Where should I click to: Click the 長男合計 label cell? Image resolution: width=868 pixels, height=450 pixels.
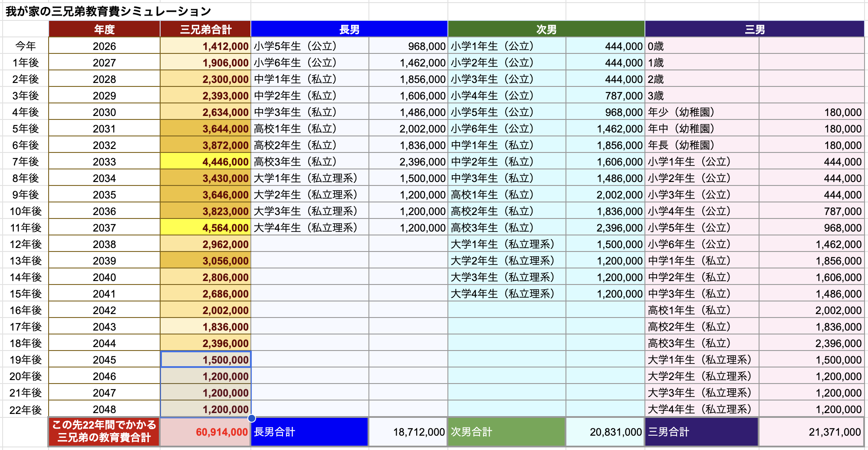(309, 432)
